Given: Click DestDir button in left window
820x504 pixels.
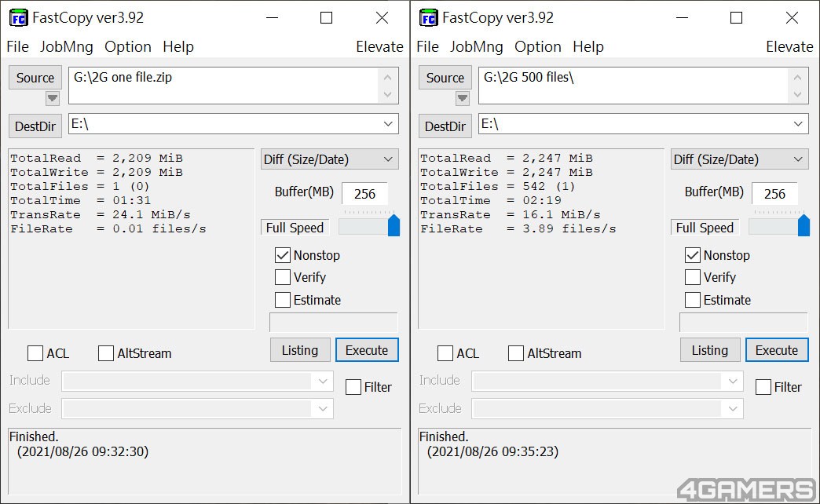Looking at the screenshot, I should (x=35, y=126).
